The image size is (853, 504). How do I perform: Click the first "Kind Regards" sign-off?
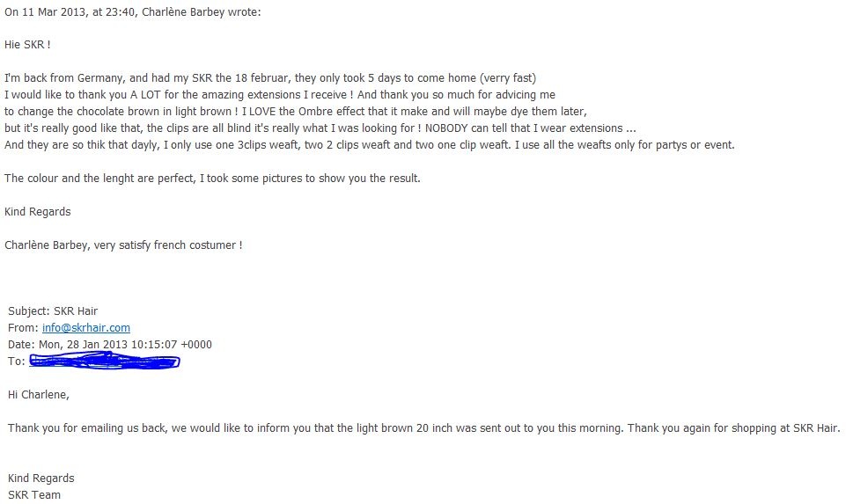coord(37,212)
